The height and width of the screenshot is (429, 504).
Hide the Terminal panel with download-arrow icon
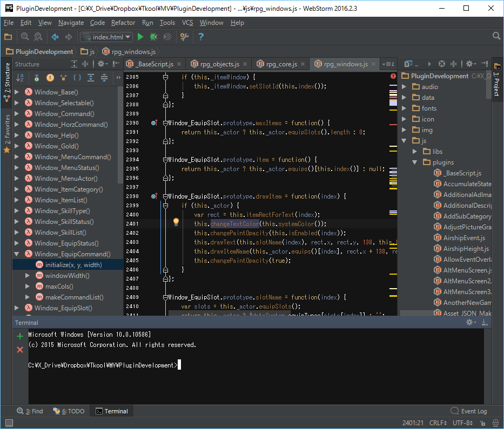(x=485, y=322)
